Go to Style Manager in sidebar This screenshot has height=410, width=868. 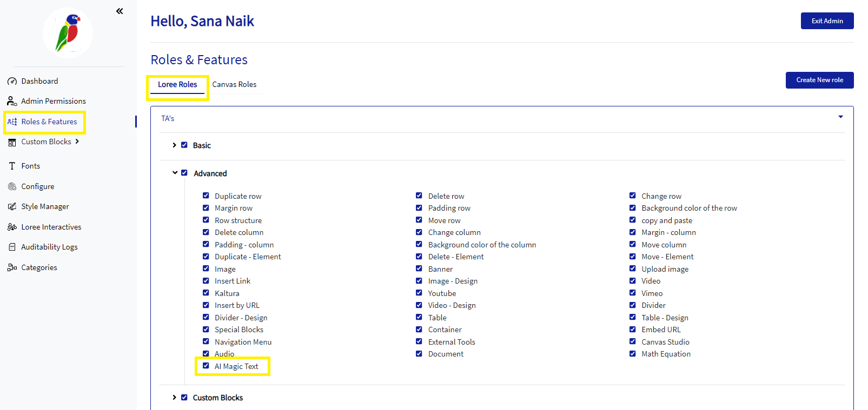(45, 206)
